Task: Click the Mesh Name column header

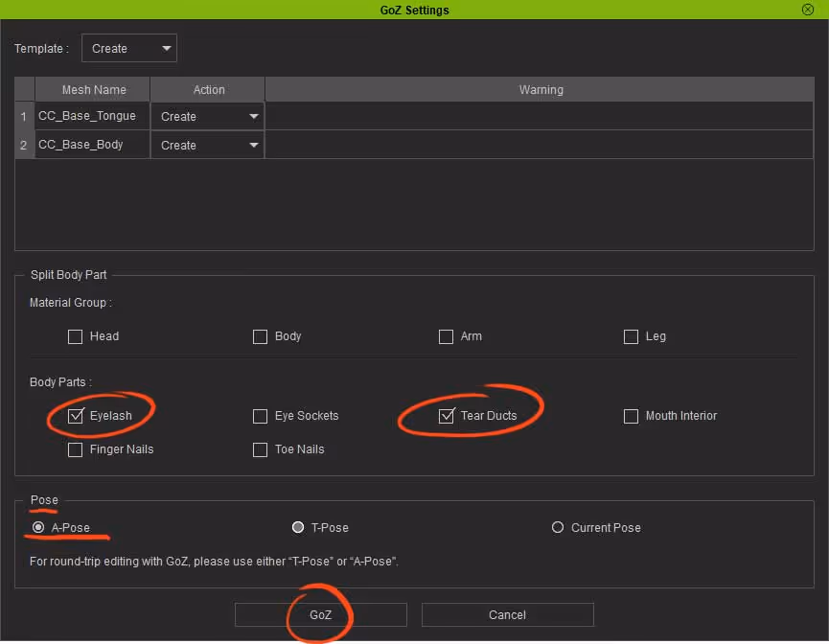Action: point(93,89)
